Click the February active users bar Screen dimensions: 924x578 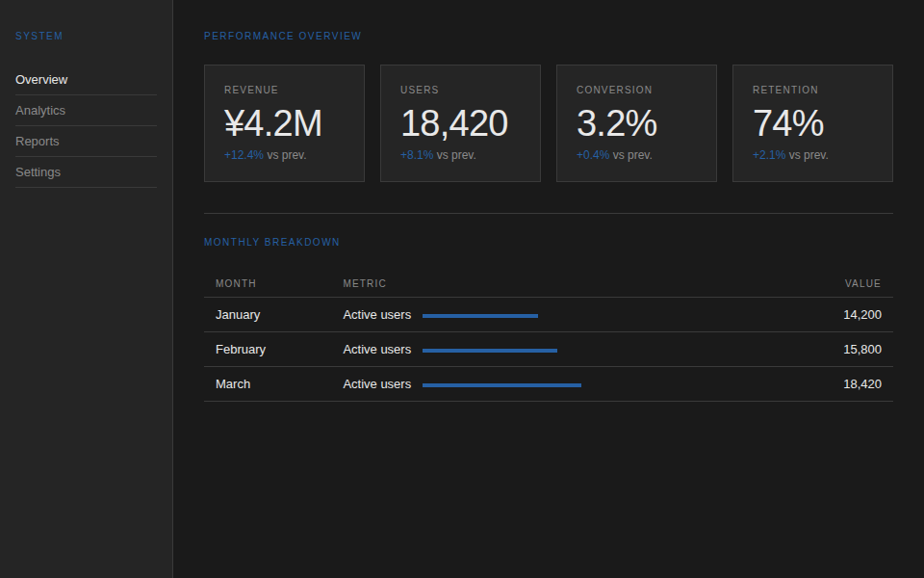tap(490, 351)
